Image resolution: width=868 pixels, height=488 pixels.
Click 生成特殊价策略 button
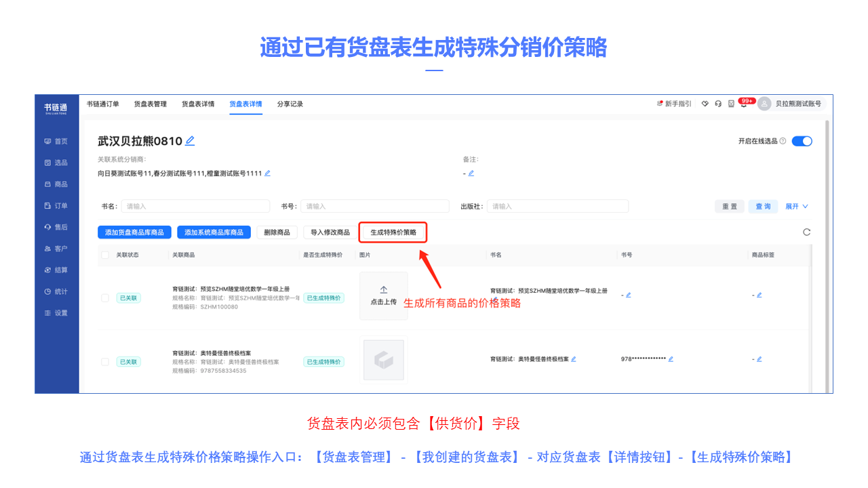point(393,232)
